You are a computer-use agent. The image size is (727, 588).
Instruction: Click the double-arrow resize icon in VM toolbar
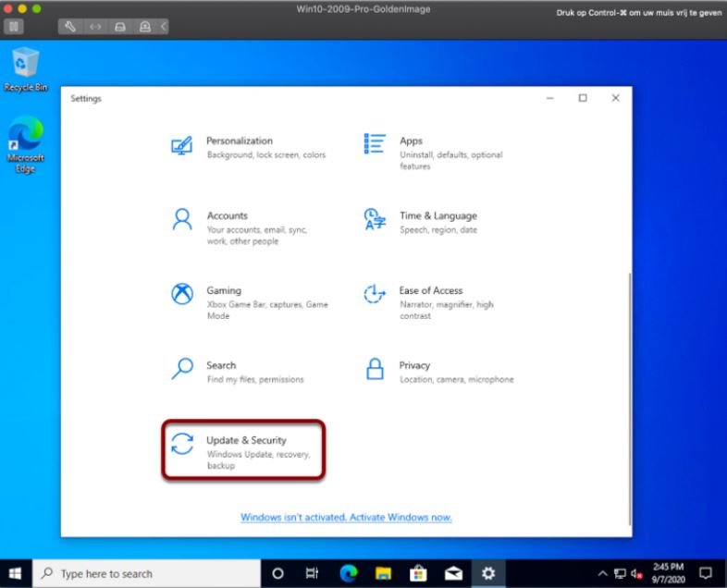pos(95,27)
